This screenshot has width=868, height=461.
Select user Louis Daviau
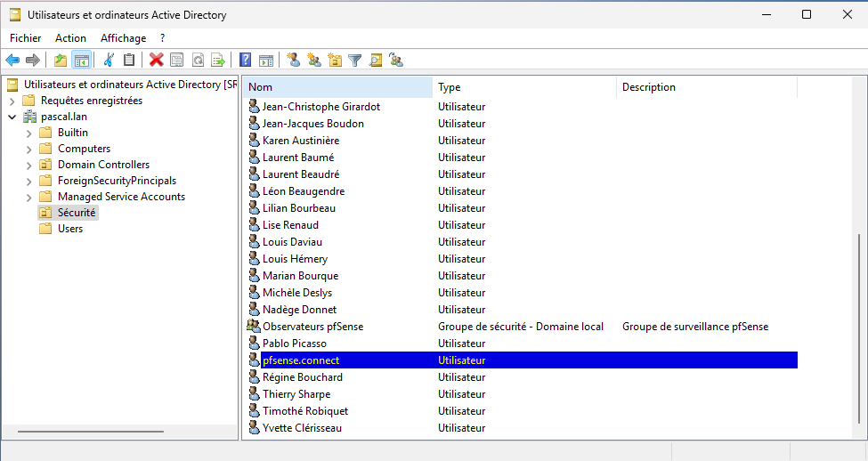292,242
